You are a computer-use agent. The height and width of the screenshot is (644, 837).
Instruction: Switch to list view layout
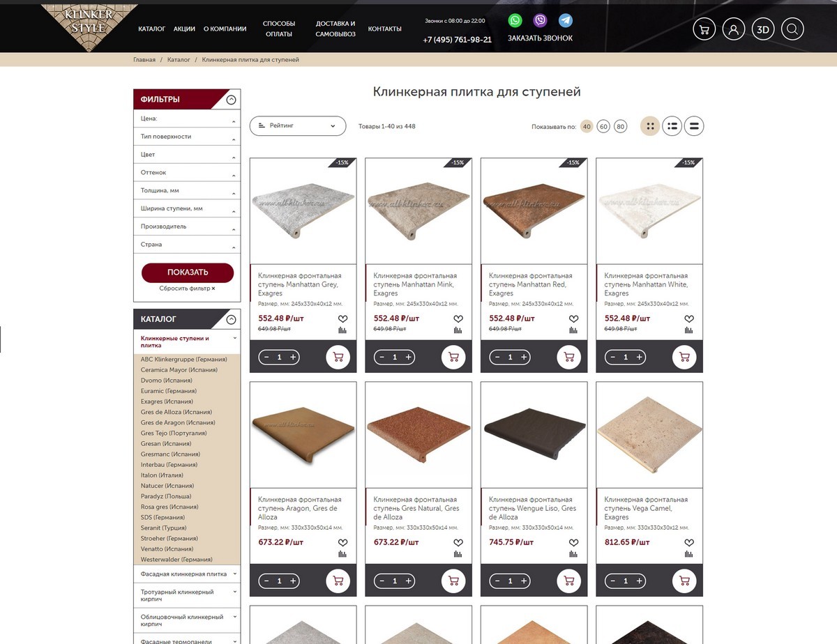pos(672,126)
